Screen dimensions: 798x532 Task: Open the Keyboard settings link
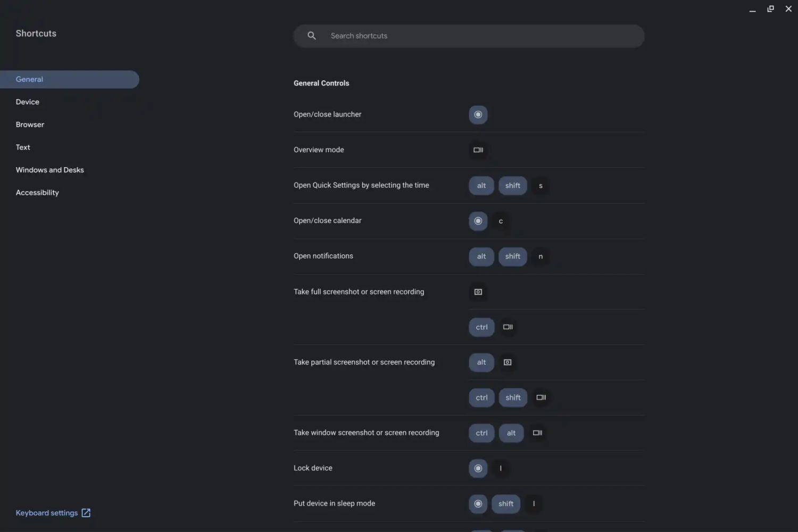tap(47, 513)
